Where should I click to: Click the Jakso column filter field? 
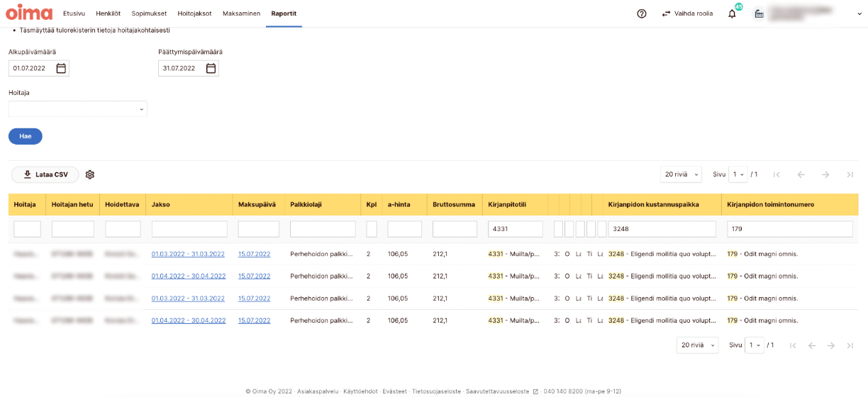[189, 229]
